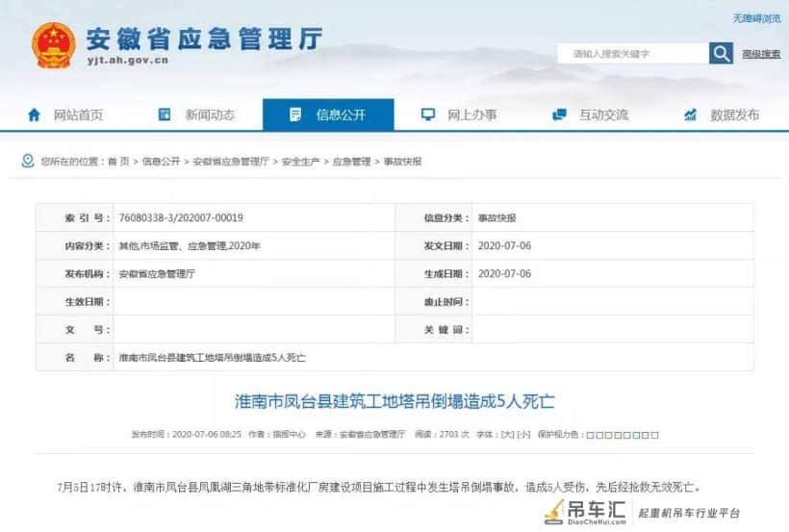Click the 生效日期 label cell
This screenshot has height=532, width=789.
coord(75,302)
